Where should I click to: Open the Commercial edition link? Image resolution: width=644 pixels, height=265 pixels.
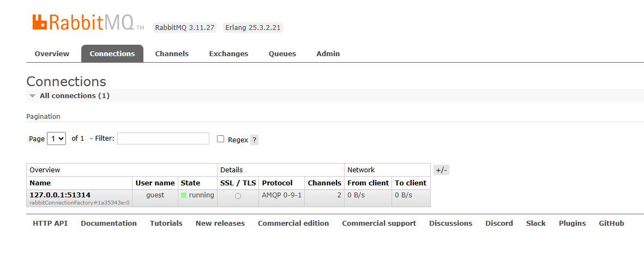pyautogui.click(x=293, y=224)
